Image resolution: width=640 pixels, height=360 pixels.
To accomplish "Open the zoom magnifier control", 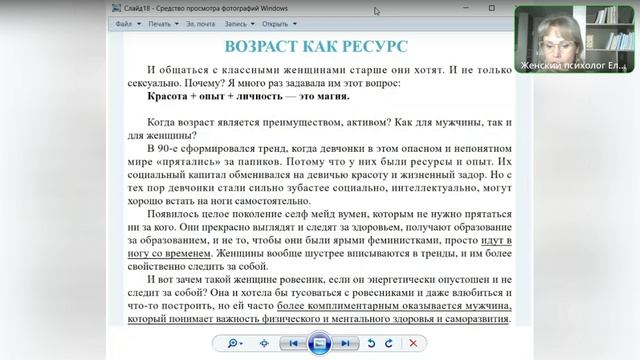I will pyautogui.click(x=235, y=343).
